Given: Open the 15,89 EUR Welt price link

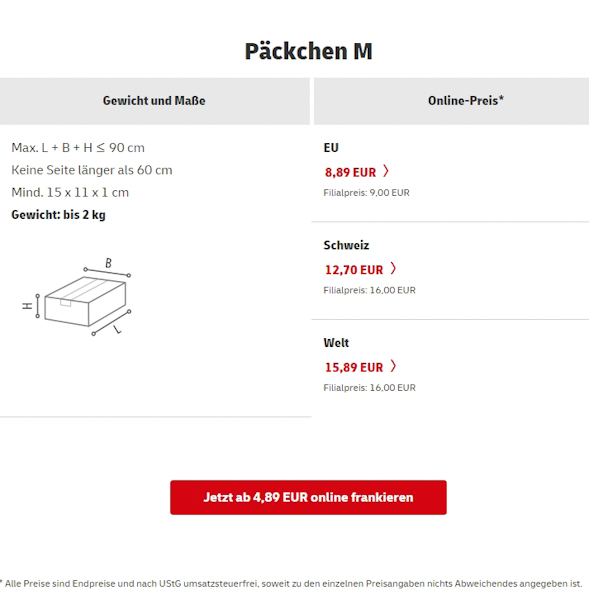Looking at the screenshot, I should click(354, 367).
